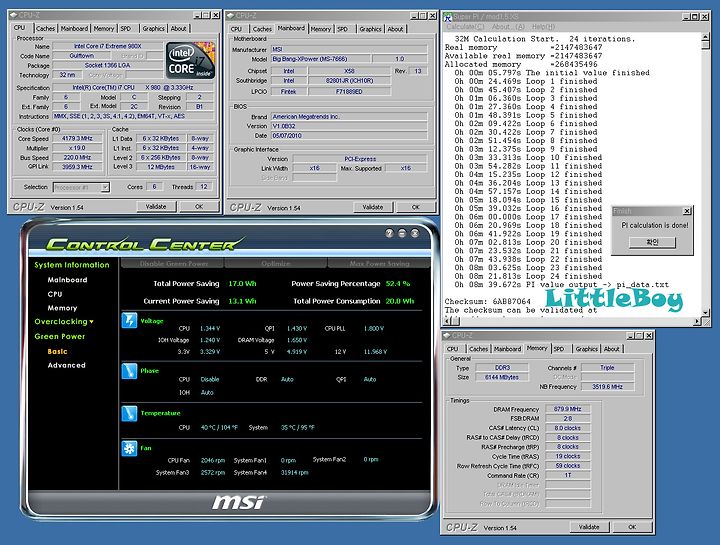This screenshot has width=720, height=545.
Task: Click the Threads count value 12
Action: pyautogui.click(x=203, y=186)
